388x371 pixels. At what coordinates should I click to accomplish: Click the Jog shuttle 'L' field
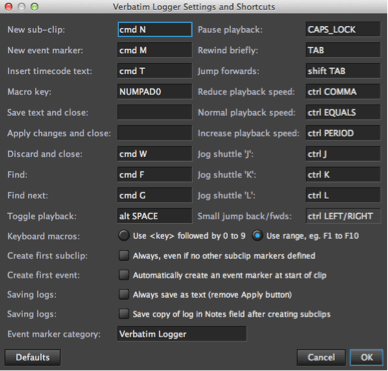(x=343, y=195)
